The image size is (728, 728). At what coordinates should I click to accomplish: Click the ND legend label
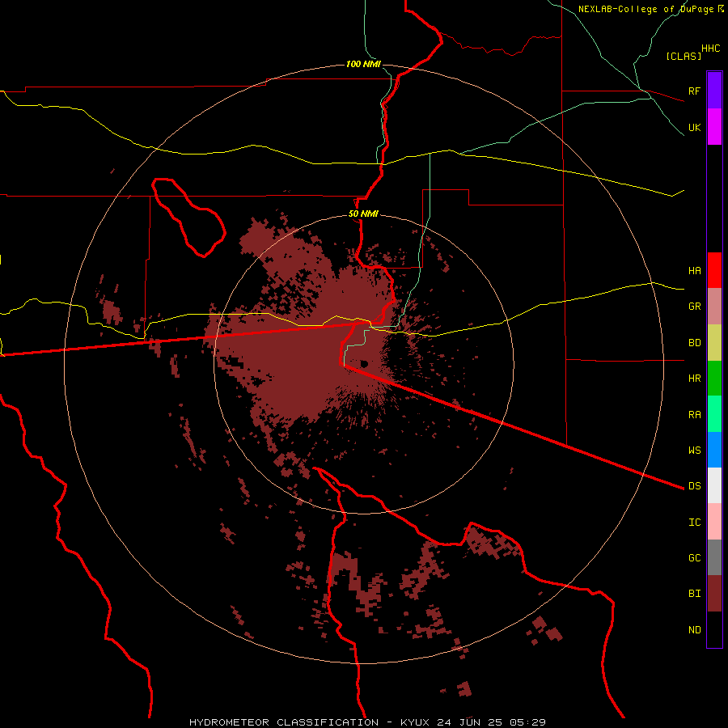pyautogui.click(x=694, y=630)
